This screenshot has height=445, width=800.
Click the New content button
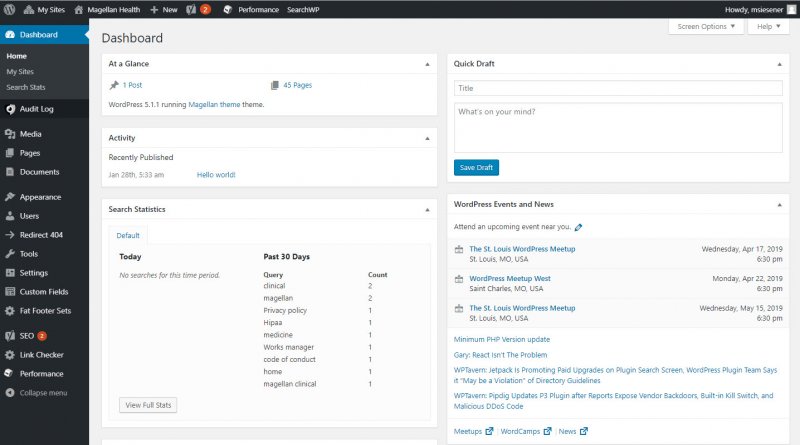point(164,9)
